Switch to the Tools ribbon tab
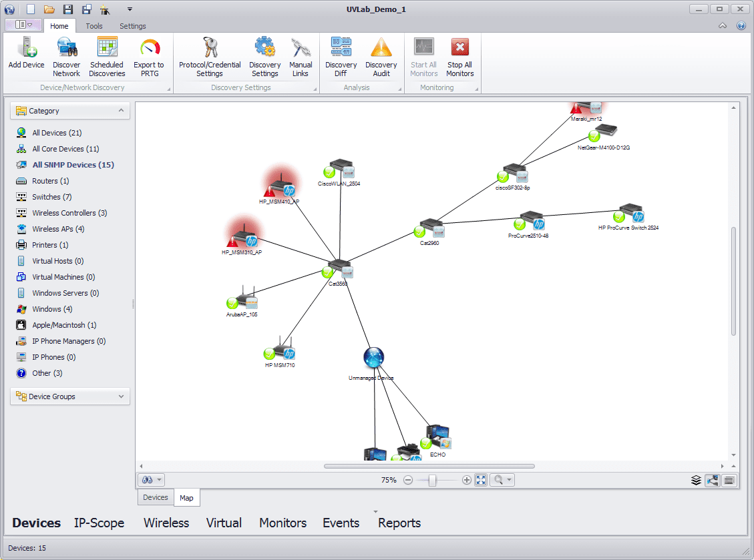754x560 pixels. pos(93,26)
